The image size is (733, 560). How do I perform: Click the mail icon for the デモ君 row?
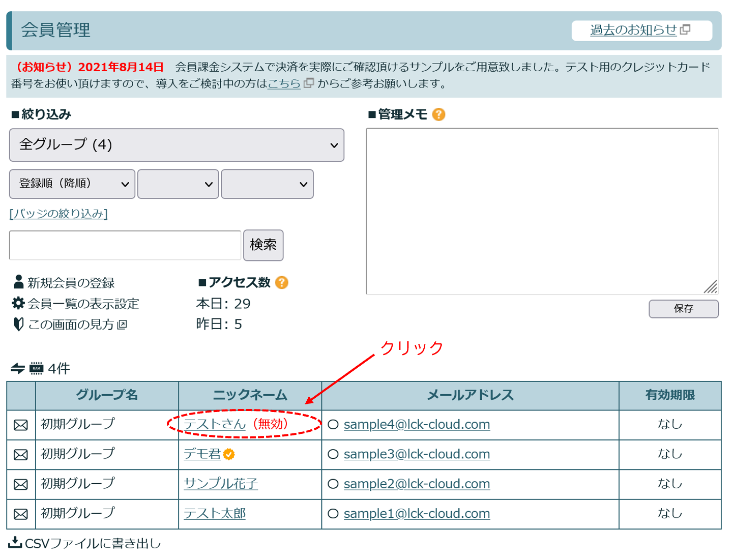click(x=21, y=455)
